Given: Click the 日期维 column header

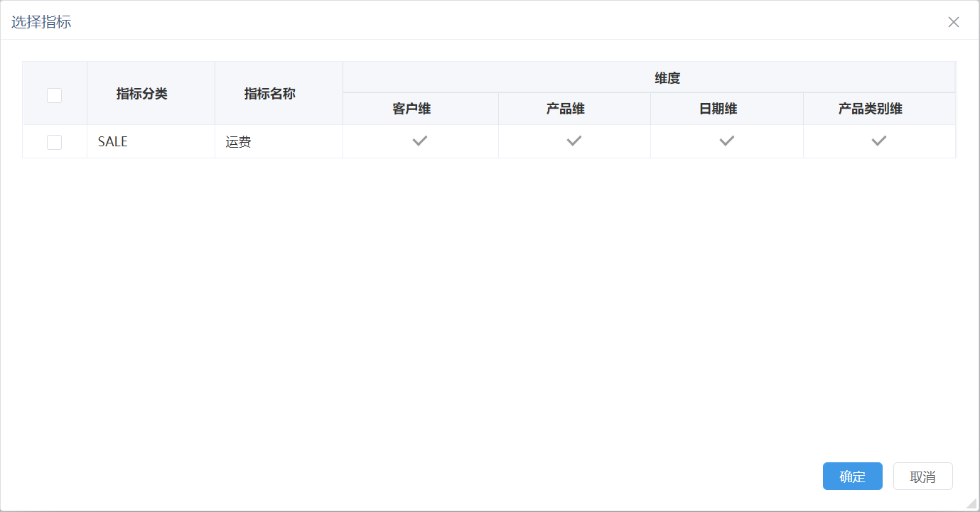Looking at the screenshot, I should tap(726, 109).
